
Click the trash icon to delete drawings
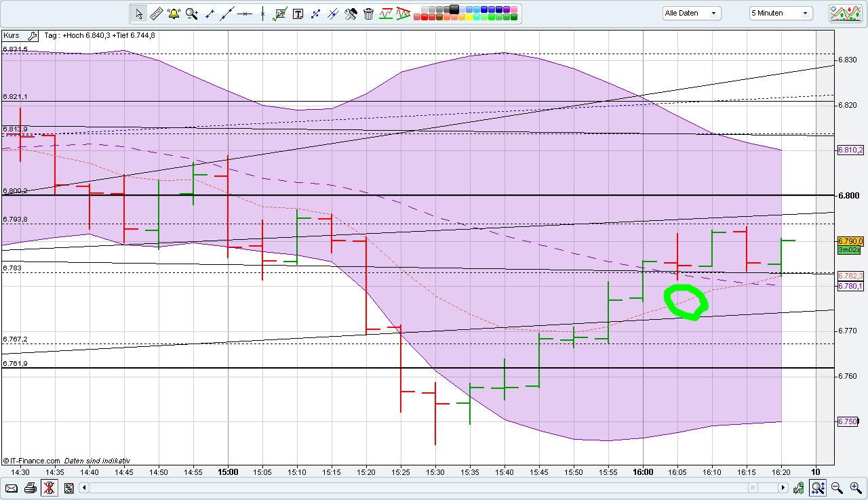(368, 14)
